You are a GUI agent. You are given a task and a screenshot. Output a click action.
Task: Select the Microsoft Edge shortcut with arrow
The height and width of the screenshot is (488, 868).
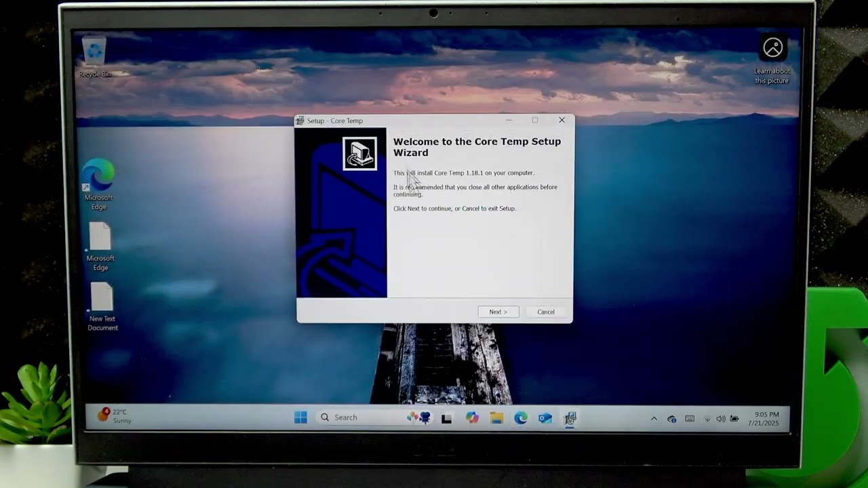99,184
